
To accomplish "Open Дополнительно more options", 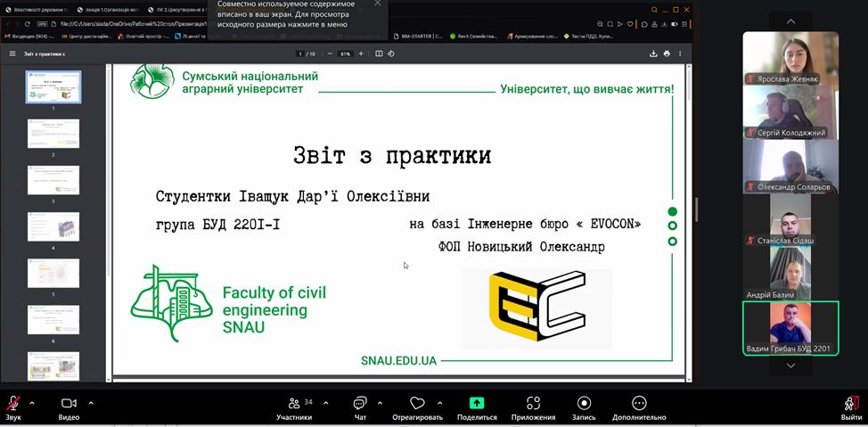I will tap(639, 407).
